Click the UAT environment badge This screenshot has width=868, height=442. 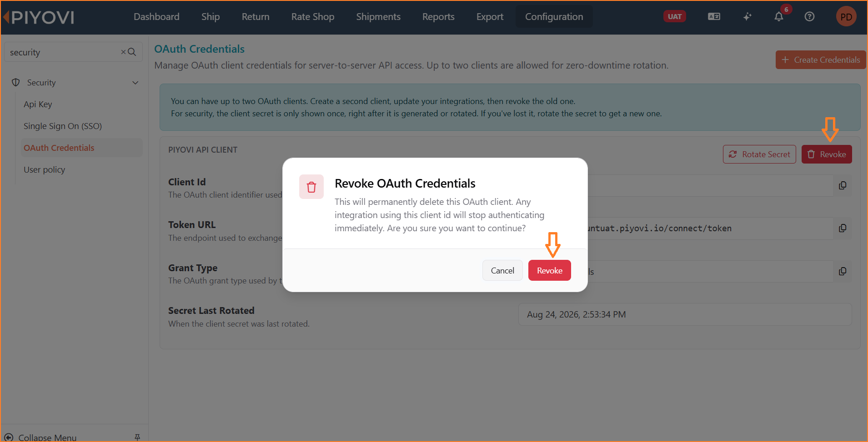point(674,16)
